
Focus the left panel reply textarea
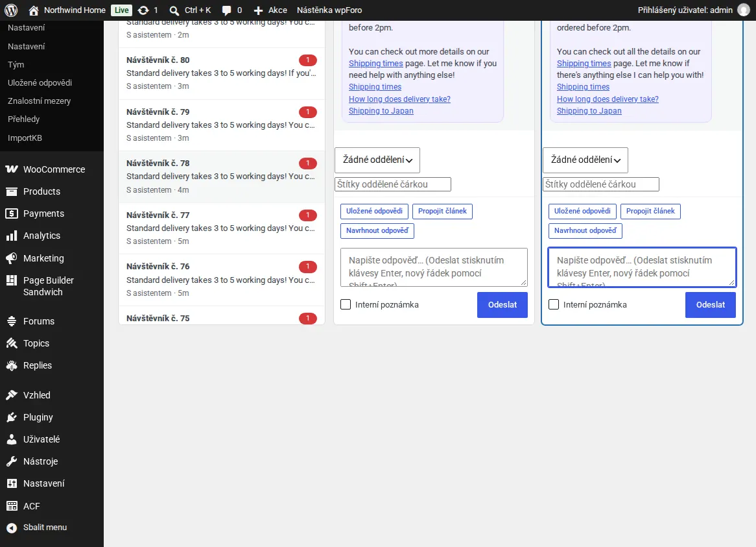pyautogui.click(x=434, y=267)
